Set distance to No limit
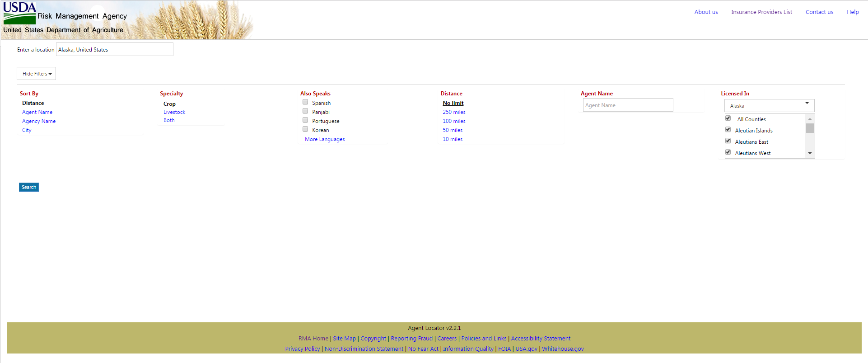868x363 pixels. [x=453, y=103]
